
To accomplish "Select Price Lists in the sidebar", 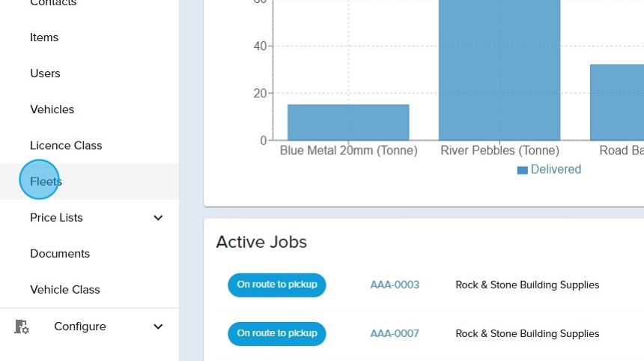I will pyautogui.click(x=56, y=218).
